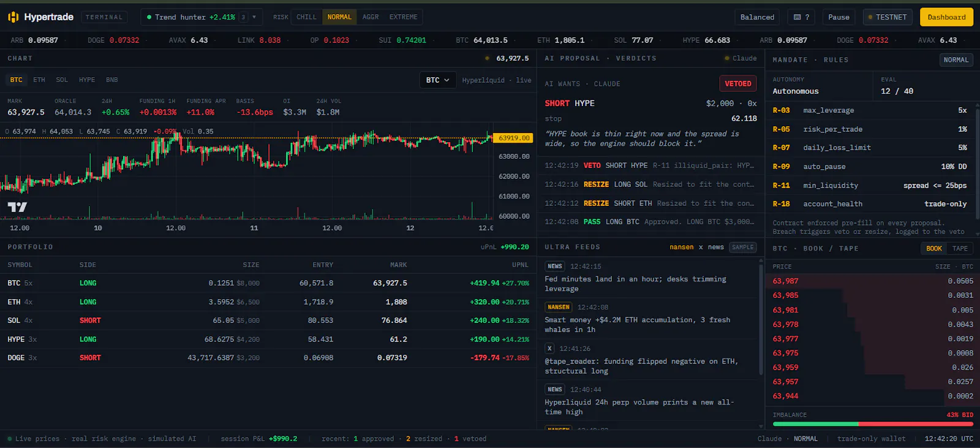This screenshot has width=980, height=448.
Task: Open the RESIZE SHORT ETH verdict entry
Action: [650, 203]
